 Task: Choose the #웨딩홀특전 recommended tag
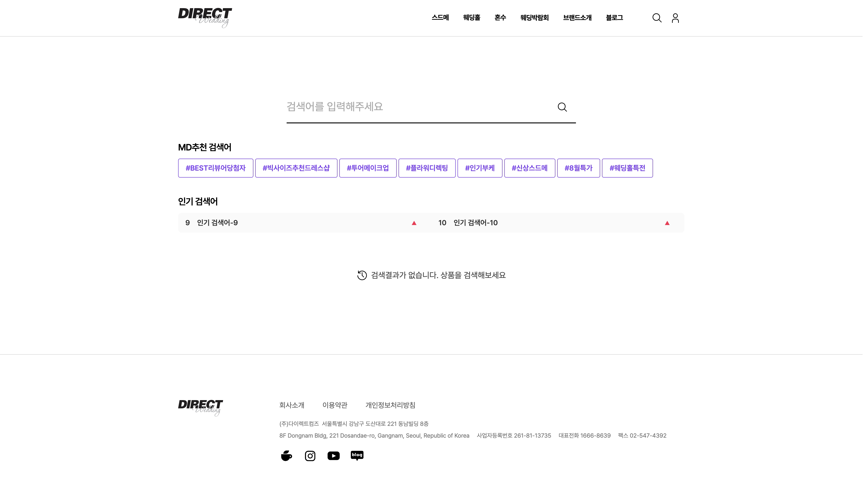[627, 168]
